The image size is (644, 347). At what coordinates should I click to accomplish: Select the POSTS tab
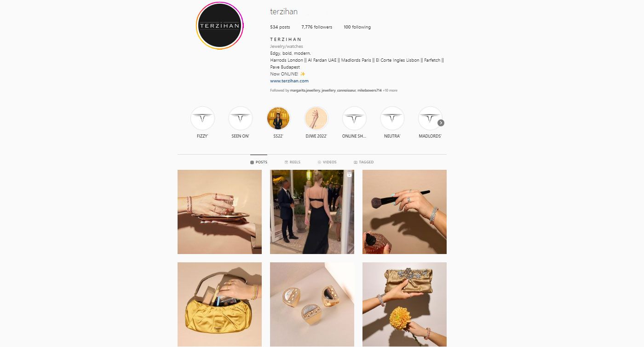point(259,162)
